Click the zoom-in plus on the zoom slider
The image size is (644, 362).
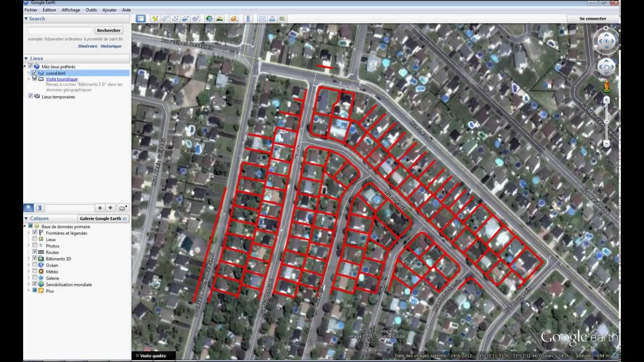(x=606, y=100)
